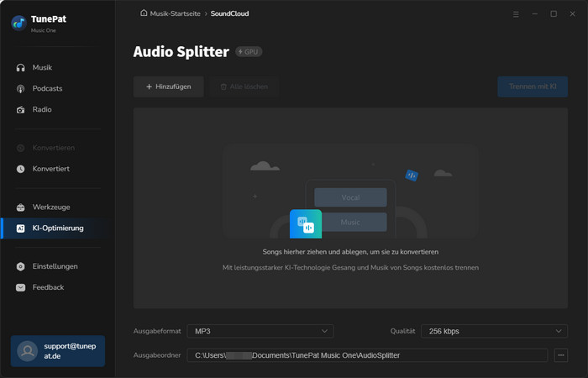Click the Hinzufügen button
Viewport: 588px width, 378px height.
click(x=168, y=87)
